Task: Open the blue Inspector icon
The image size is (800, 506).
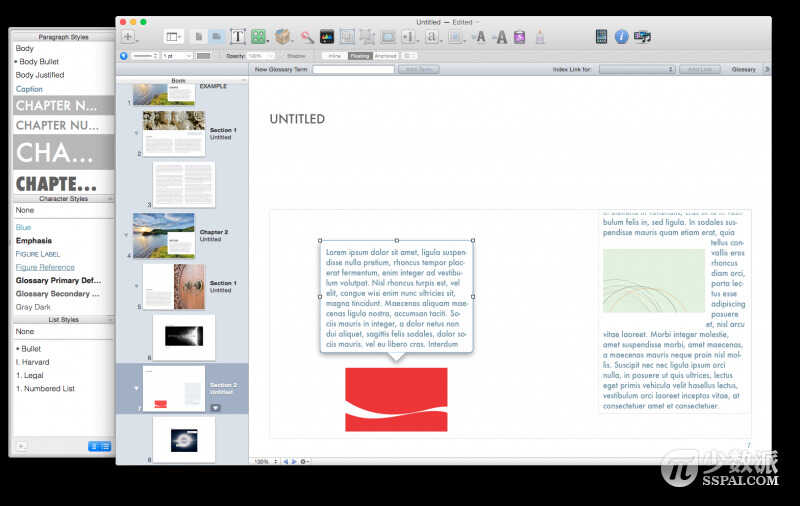Action: [621, 37]
